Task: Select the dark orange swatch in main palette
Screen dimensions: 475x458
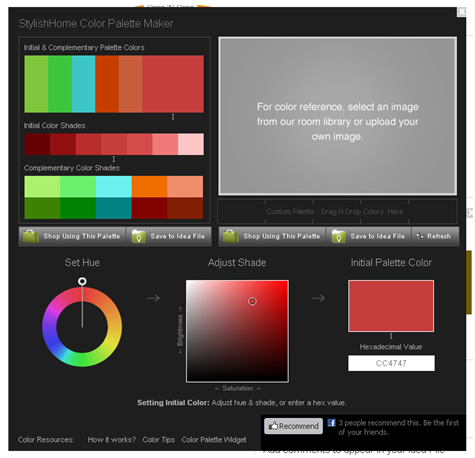Action: coord(107,84)
